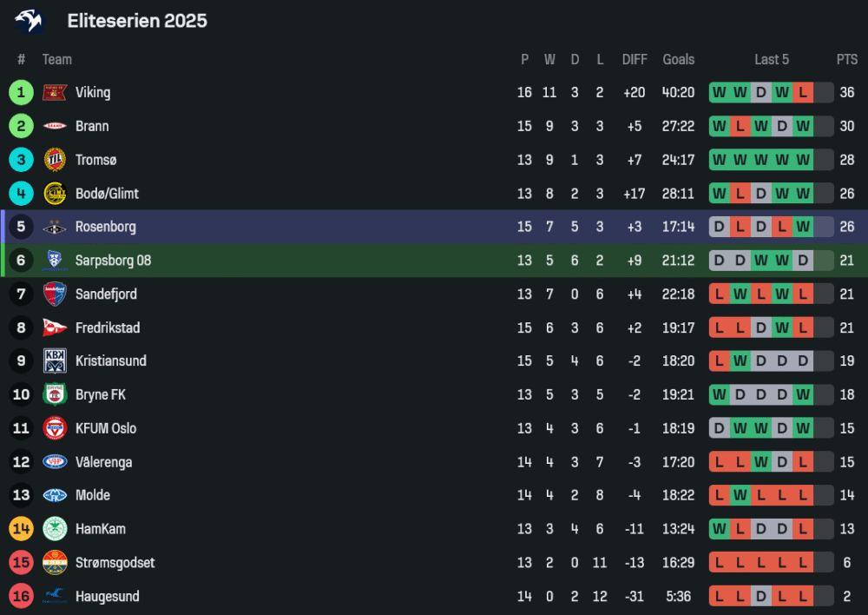Image resolution: width=868 pixels, height=615 pixels.
Task: Click the Tromsø club logo
Action: 55,160
